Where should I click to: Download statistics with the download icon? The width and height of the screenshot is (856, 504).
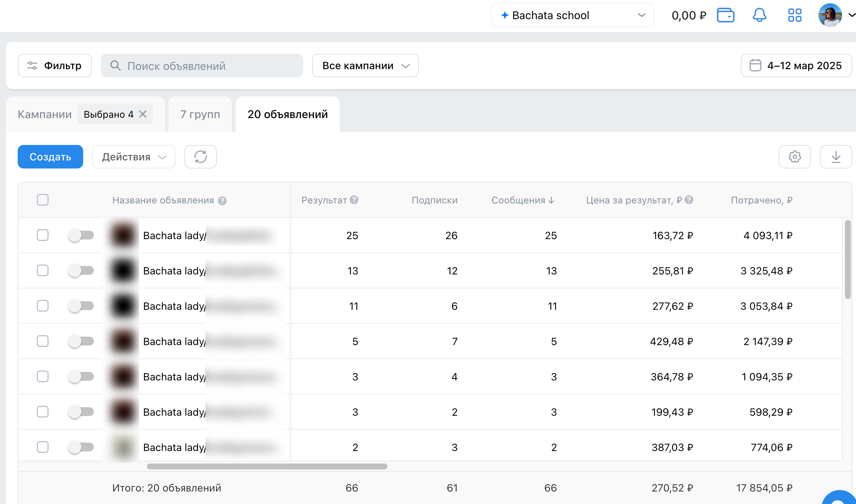click(x=836, y=157)
